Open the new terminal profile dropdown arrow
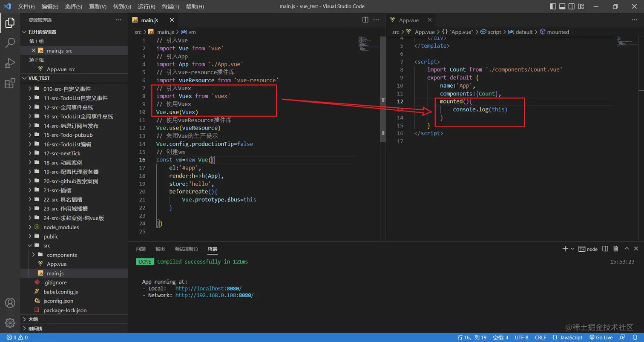Screen dimensions: 644x342 point(572,249)
